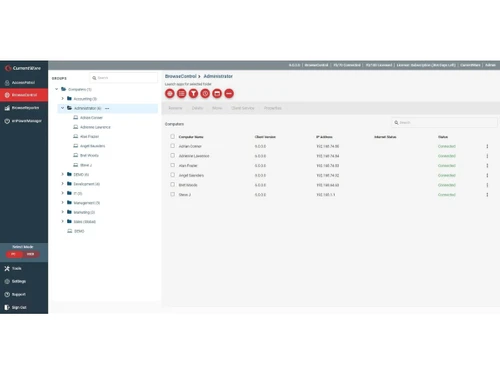
Task: Check the box for Steve J row
Action: coord(172,194)
